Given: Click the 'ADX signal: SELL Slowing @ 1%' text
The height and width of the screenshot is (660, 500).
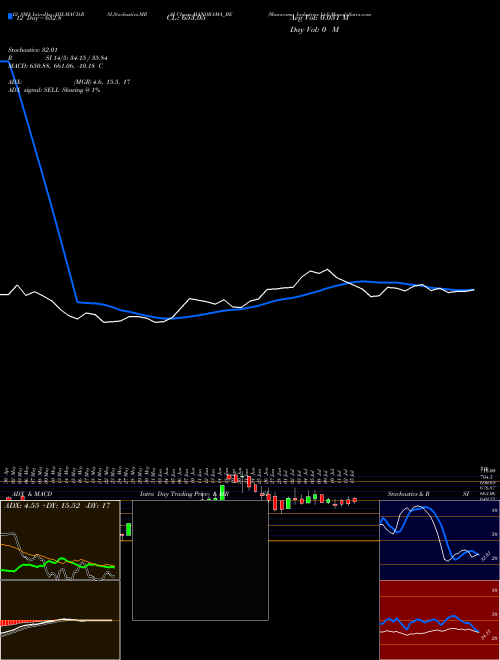Looking at the screenshot, I should 54,90.
